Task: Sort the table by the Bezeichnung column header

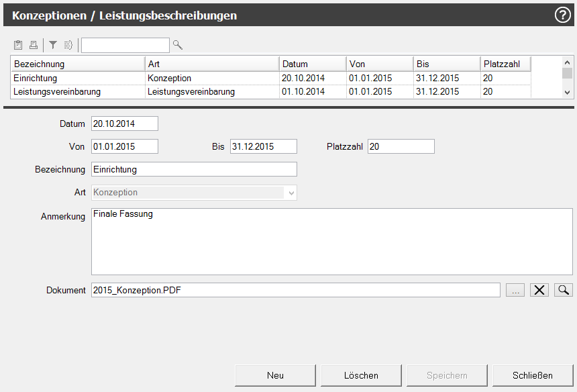Action: [78, 64]
